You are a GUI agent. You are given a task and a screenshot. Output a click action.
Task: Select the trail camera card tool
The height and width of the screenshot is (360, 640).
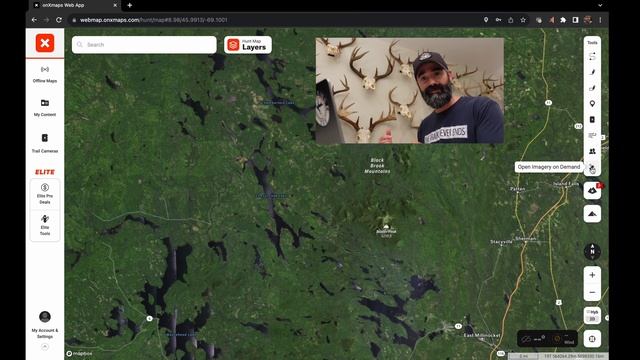(592, 120)
